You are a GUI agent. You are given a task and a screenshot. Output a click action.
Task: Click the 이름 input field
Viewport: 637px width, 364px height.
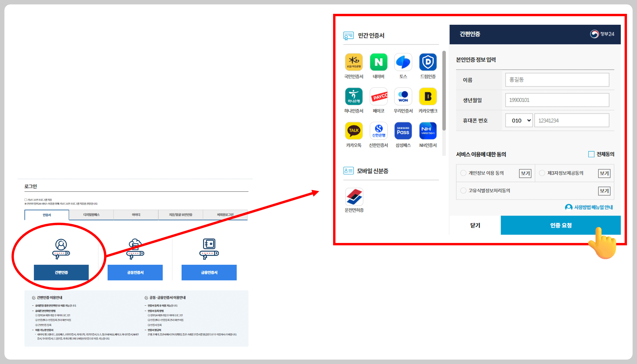[557, 80]
